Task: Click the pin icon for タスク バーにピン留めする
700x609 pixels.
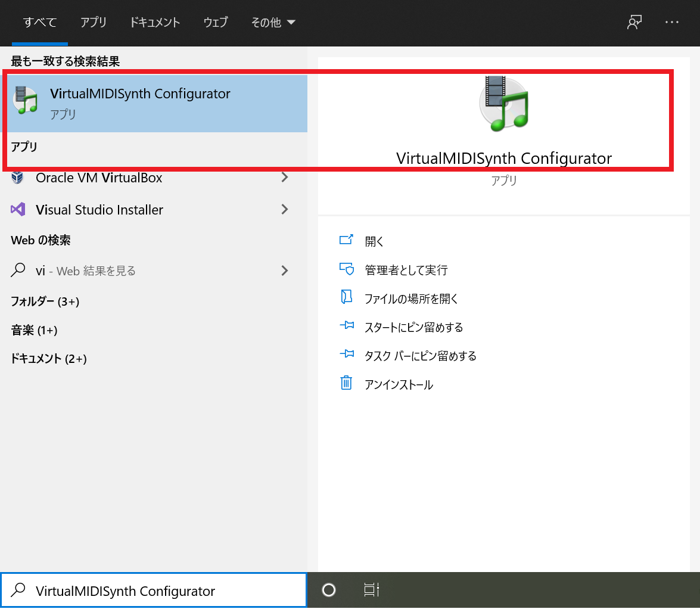Action: pyautogui.click(x=347, y=354)
